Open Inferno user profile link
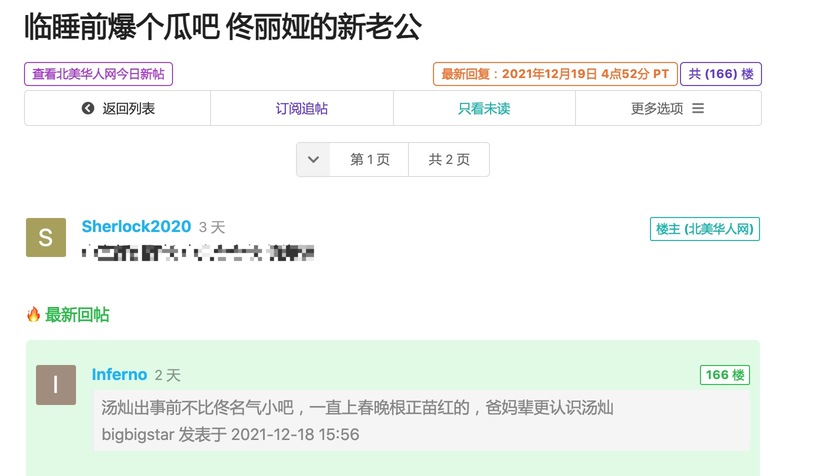Image resolution: width=839 pixels, height=476 pixels. 119,375
